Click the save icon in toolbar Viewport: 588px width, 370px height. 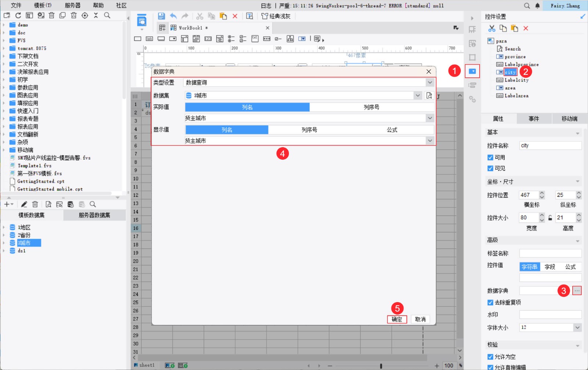point(161,16)
